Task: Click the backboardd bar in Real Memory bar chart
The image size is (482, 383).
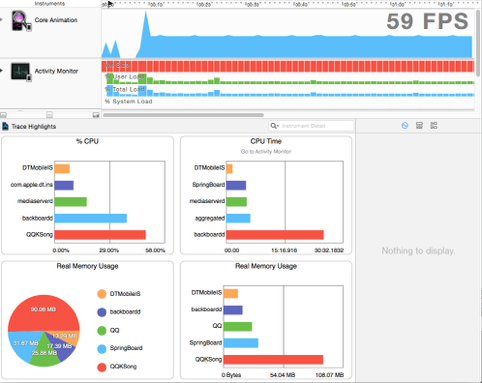Action: pyautogui.click(x=233, y=310)
